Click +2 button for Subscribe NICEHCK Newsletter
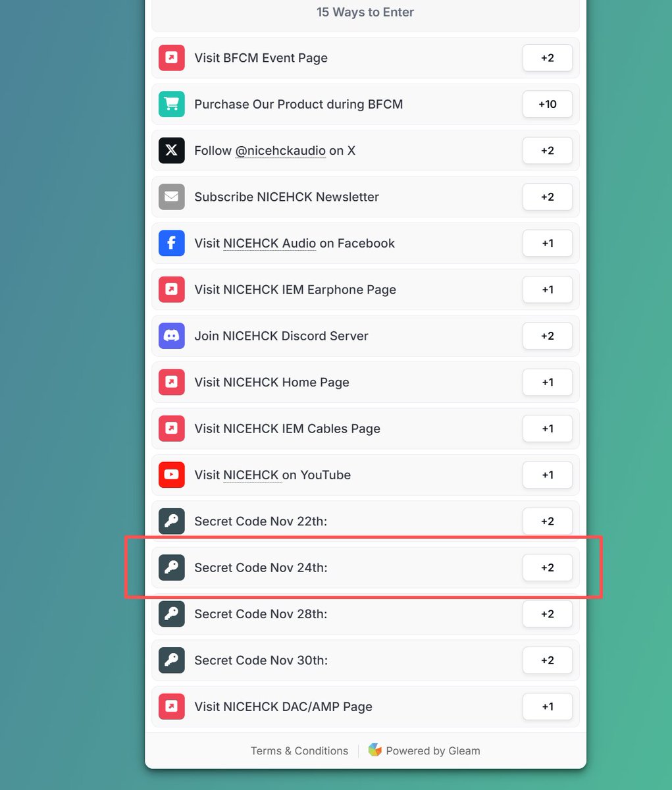672x790 pixels. 548,197
